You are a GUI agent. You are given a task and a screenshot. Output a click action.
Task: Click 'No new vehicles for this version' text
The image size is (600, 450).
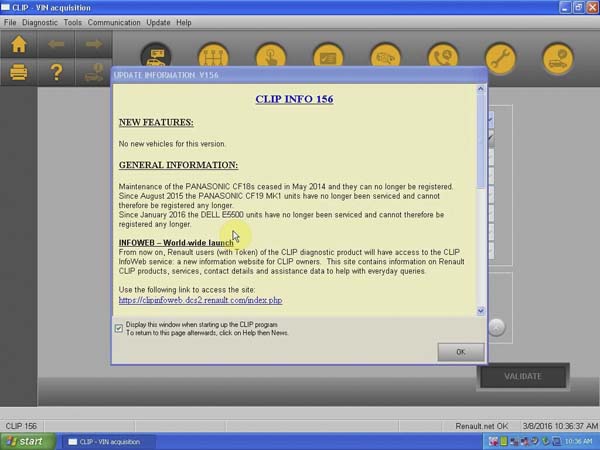click(x=172, y=144)
